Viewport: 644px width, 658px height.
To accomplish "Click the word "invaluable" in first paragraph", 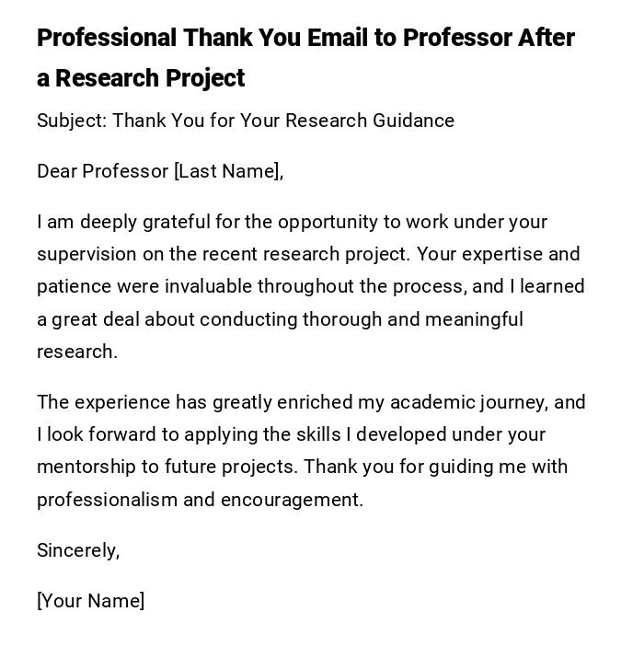I will (x=208, y=286).
